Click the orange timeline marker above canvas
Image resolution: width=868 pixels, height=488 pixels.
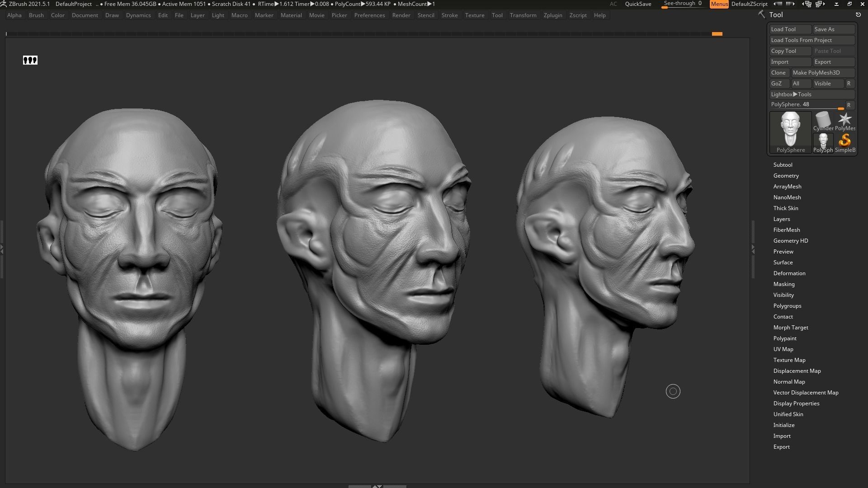coord(717,34)
